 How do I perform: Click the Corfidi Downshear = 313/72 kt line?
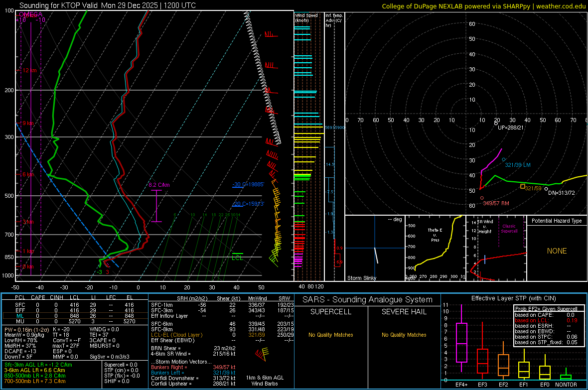click(x=193, y=378)
